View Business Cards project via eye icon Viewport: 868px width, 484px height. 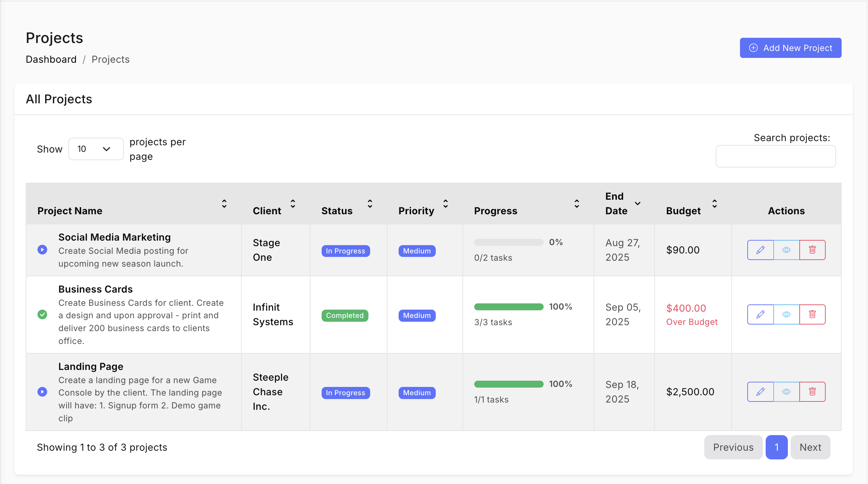click(786, 314)
